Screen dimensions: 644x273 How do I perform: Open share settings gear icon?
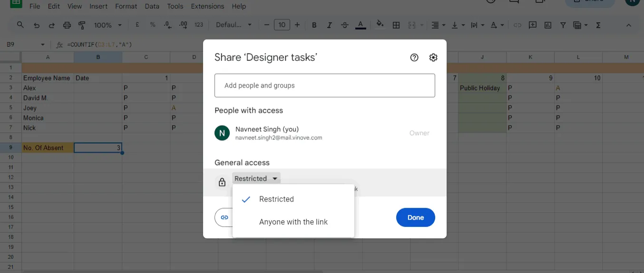click(x=433, y=58)
